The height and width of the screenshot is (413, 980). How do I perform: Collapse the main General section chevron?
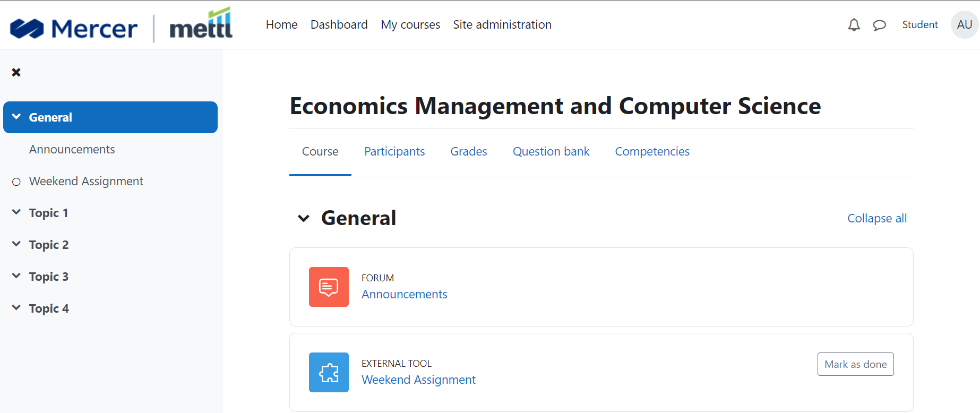304,218
